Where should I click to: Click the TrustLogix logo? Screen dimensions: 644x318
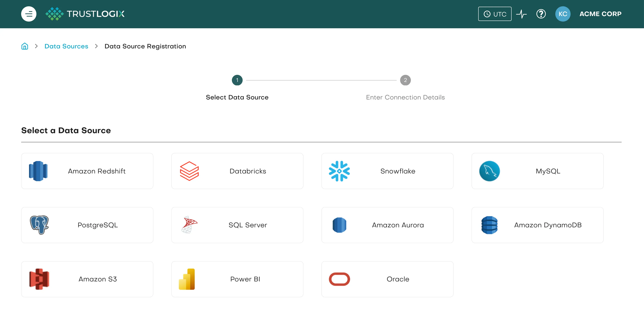tap(85, 14)
